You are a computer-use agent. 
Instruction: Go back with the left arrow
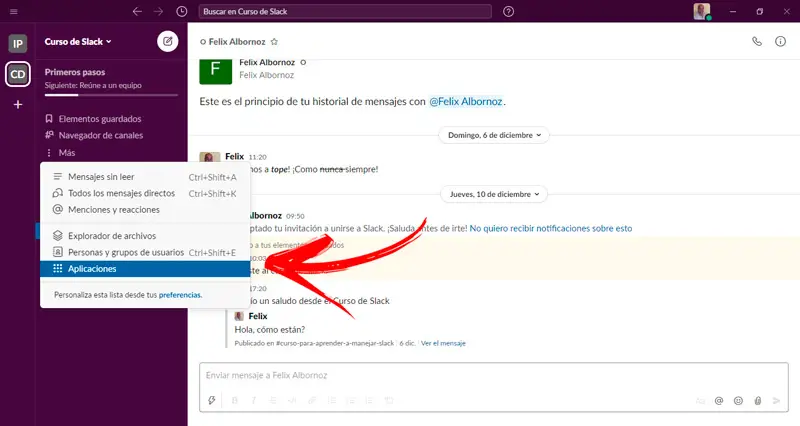pos(137,11)
